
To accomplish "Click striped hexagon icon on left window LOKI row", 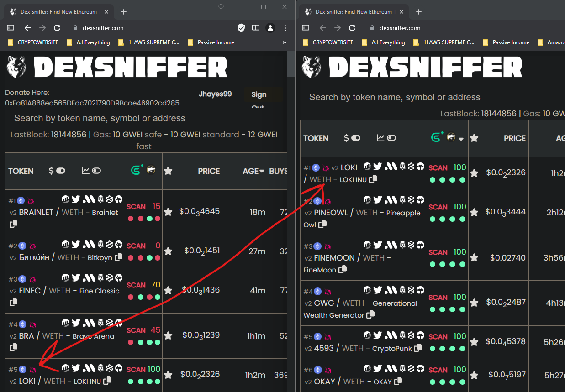I will tap(109, 368).
